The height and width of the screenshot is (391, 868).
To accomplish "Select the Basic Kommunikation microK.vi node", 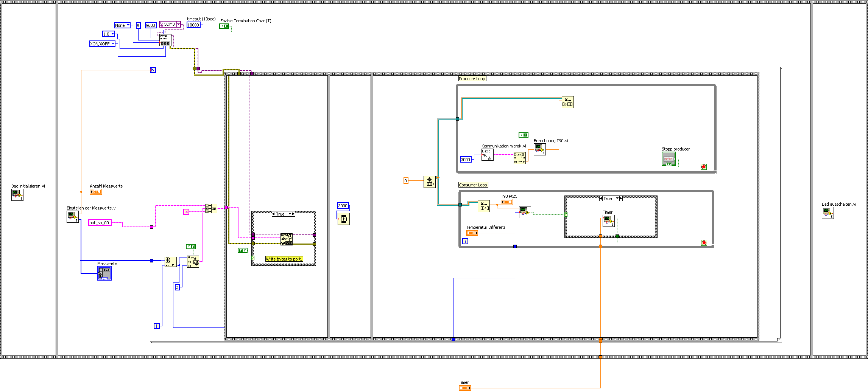I will click(488, 155).
